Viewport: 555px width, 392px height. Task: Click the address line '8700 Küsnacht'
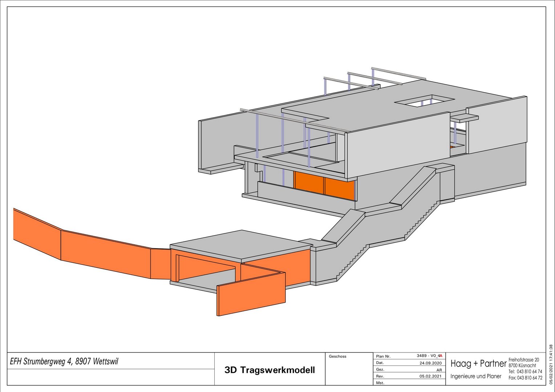pos(522,366)
